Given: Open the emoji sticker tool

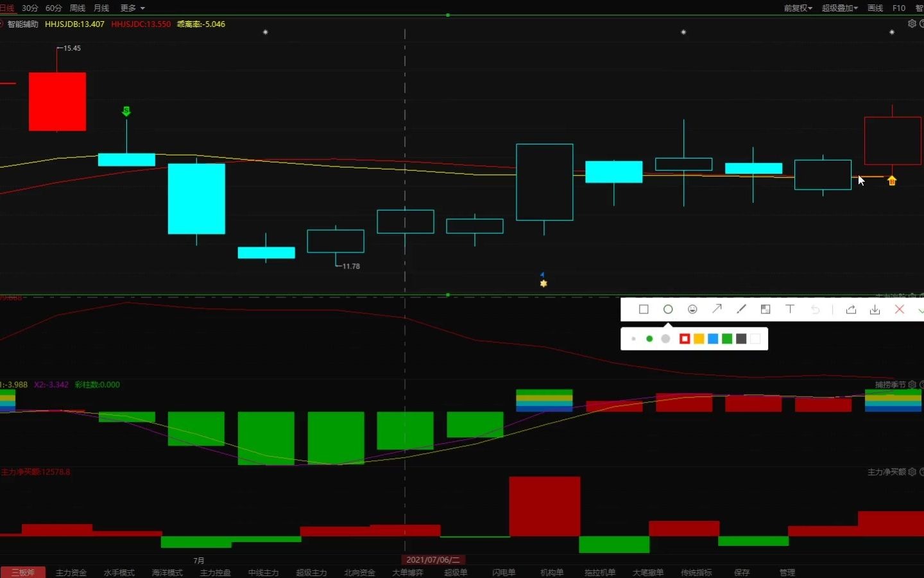Looking at the screenshot, I should point(692,310).
